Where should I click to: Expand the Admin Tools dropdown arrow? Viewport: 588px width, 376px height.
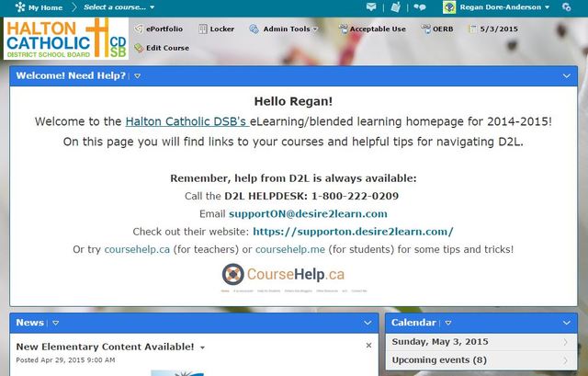coord(315,29)
